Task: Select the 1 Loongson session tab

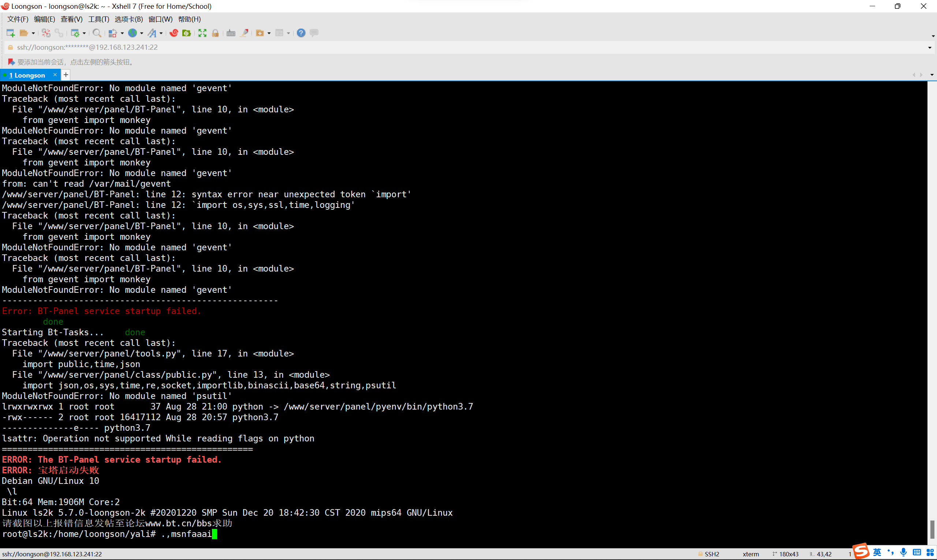Action: pyautogui.click(x=27, y=75)
